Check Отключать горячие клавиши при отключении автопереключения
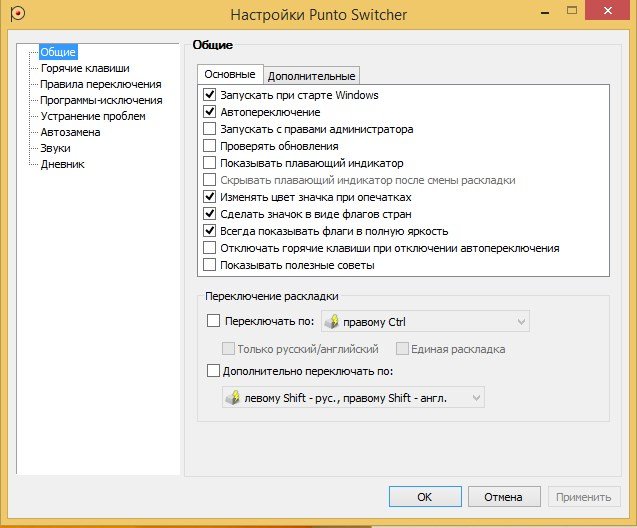 coord(209,248)
